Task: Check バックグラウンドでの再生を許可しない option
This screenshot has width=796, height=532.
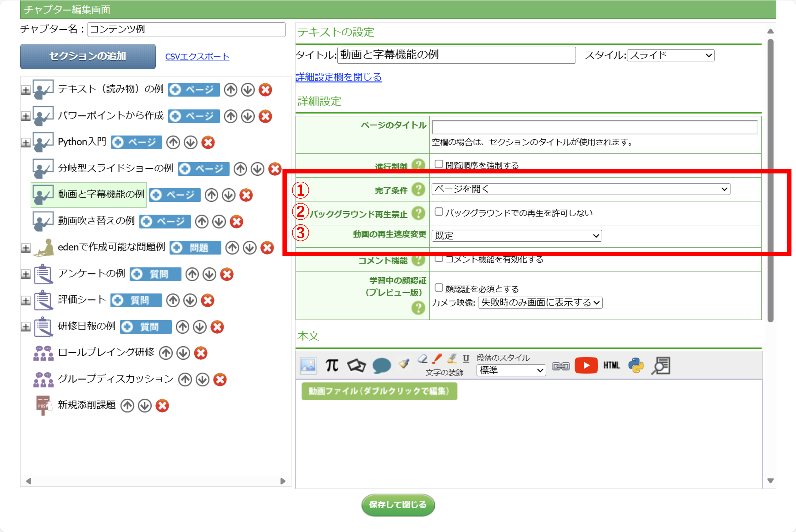Action: pyautogui.click(x=439, y=212)
